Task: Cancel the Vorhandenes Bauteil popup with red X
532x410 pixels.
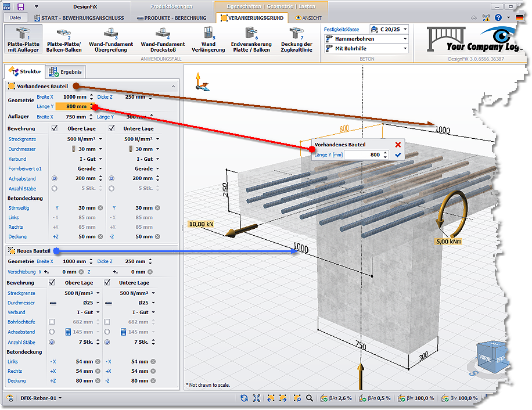Action: (398, 145)
